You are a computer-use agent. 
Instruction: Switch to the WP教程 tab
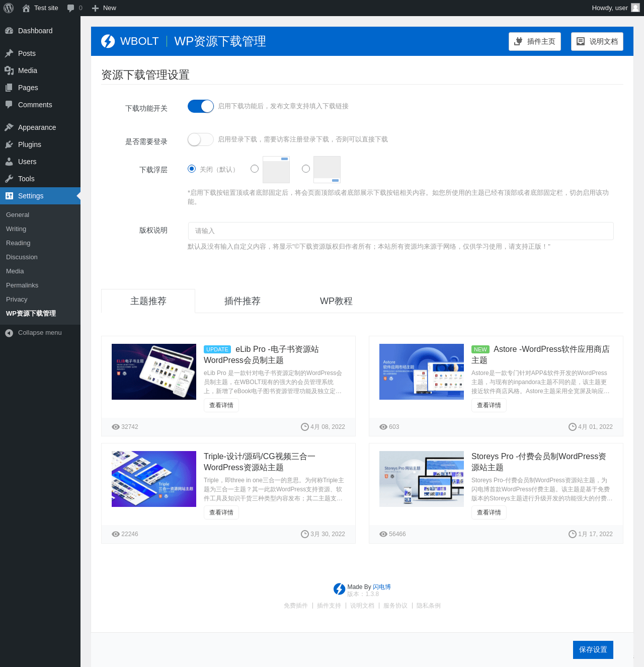point(337,301)
